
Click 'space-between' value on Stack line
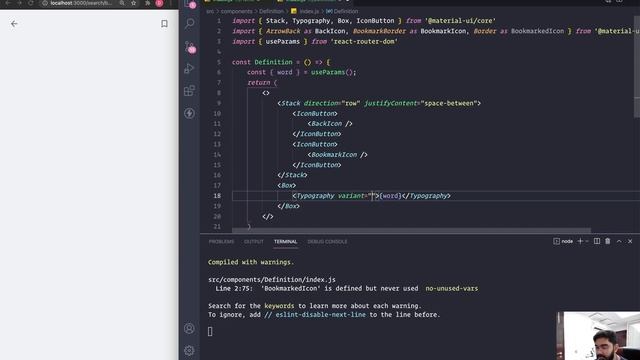(x=449, y=103)
